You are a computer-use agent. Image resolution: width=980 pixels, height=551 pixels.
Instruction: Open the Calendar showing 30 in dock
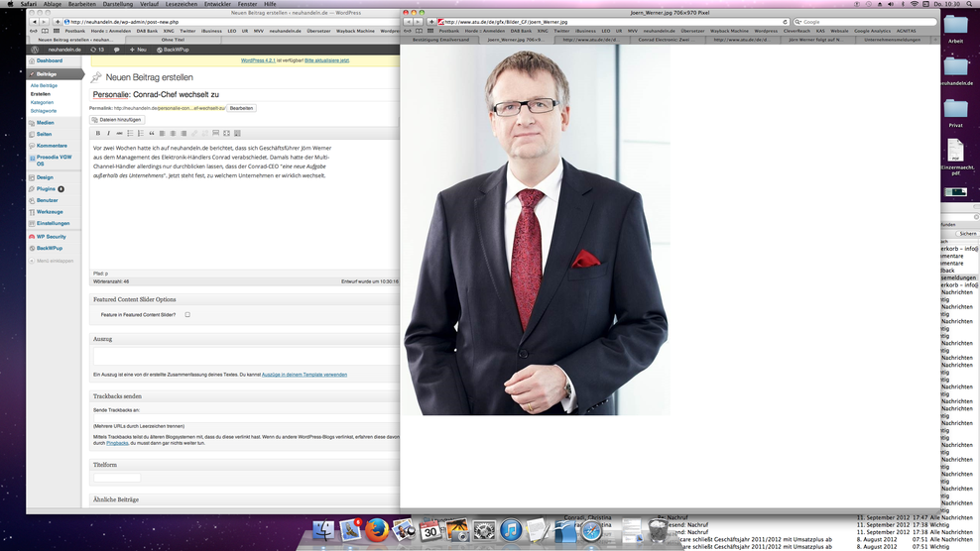[x=430, y=530]
